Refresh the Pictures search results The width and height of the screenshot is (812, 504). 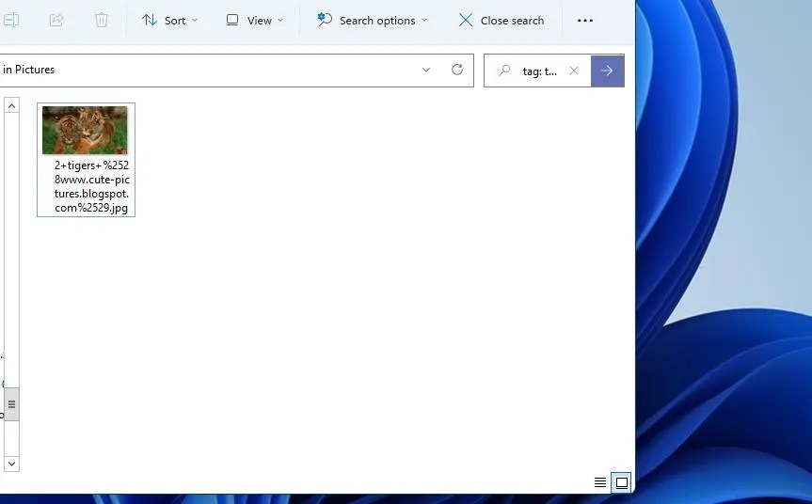coord(456,70)
